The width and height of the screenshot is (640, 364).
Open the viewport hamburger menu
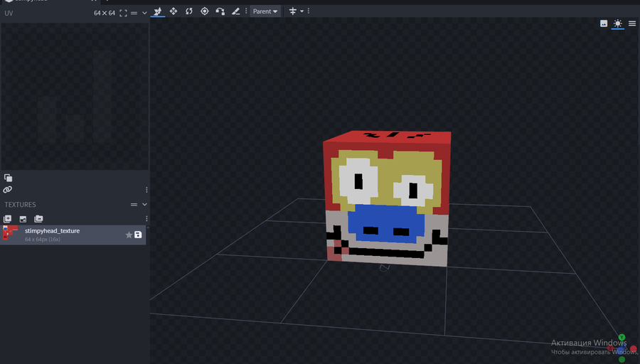pyautogui.click(x=632, y=23)
